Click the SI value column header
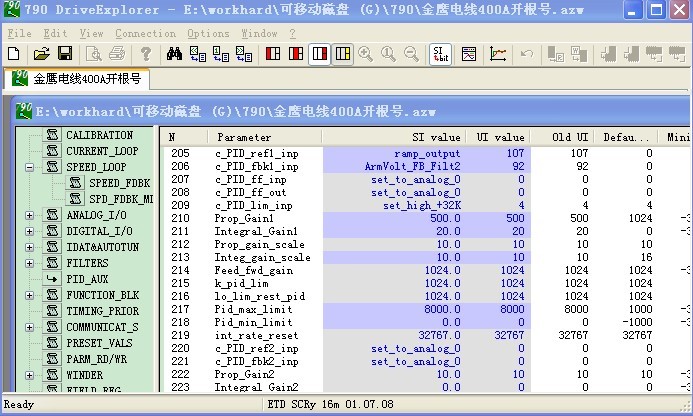 pos(394,137)
